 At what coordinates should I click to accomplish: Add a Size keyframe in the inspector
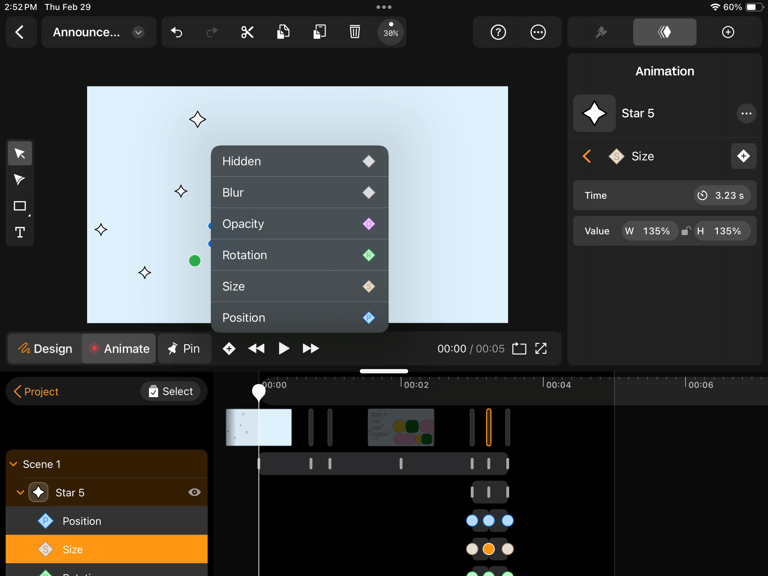[x=743, y=156]
